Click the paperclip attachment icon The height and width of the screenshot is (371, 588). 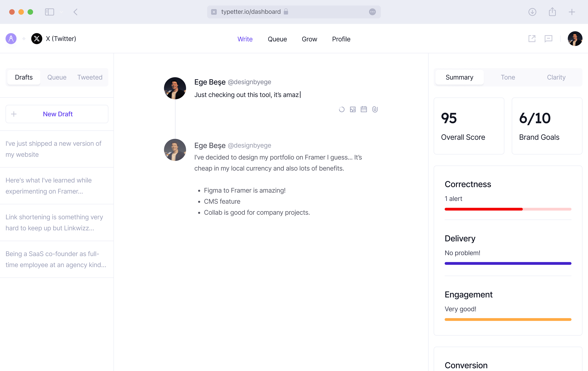[x=375, y=109]
